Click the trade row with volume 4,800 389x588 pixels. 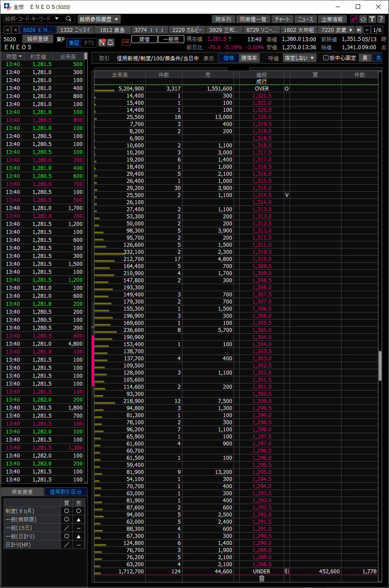42,343
